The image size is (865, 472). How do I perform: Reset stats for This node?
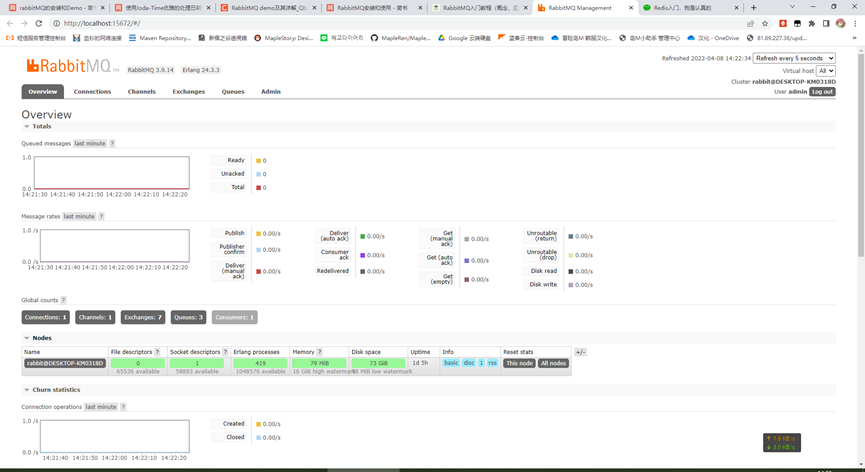(x=519, y=363)
